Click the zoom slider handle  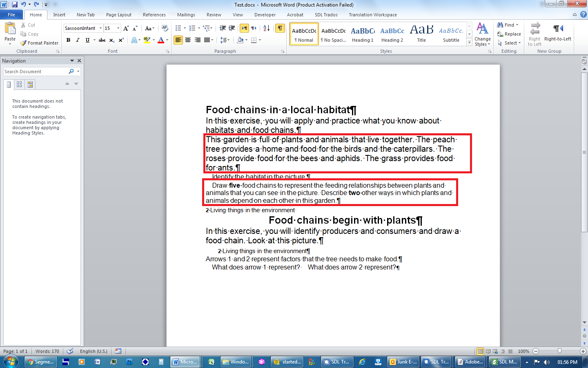[559, 351]
